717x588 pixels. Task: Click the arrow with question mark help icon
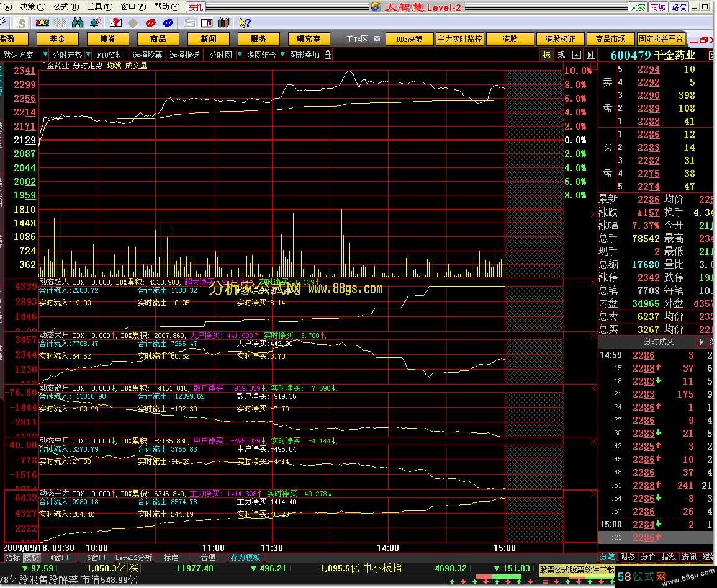coord(245,22)
